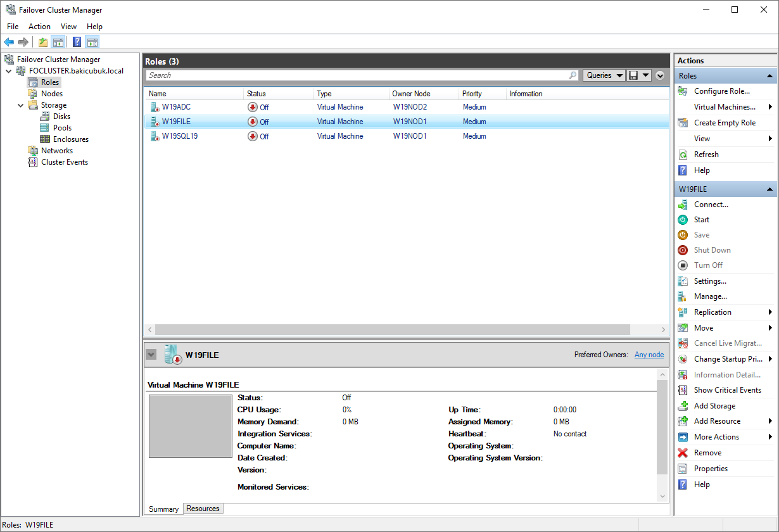The height and width of the screenshot is (532, 779).
Task: Expand the search options chevron button
Action: coord(660,75)
